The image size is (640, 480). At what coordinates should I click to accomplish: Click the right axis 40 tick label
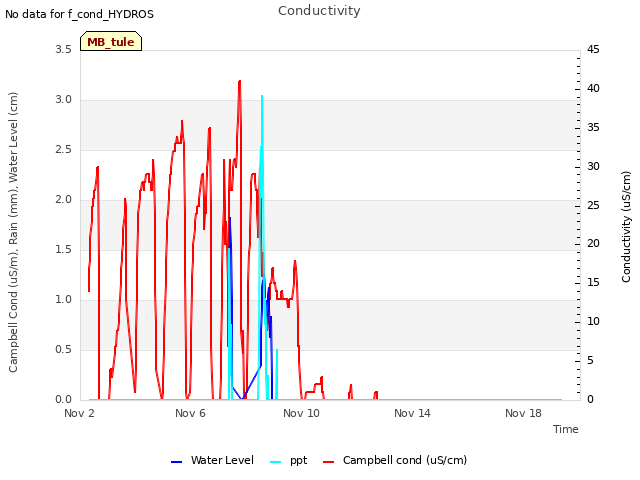593,89
